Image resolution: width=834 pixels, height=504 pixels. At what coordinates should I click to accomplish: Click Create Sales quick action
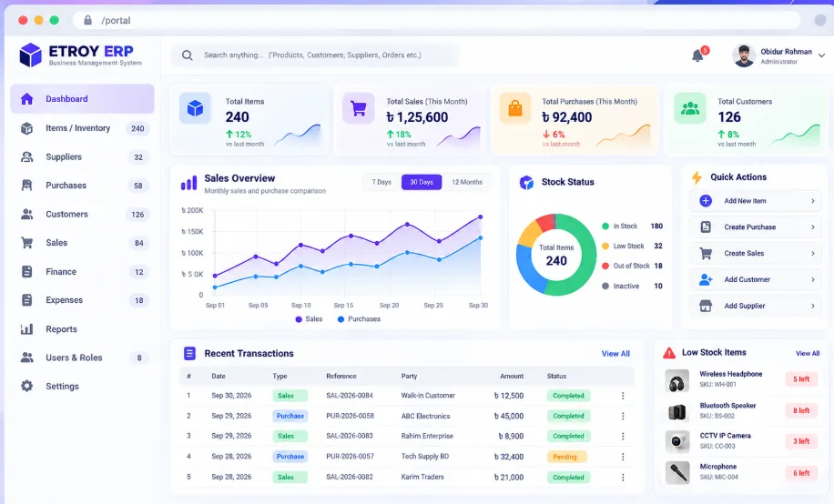point(756,253)
